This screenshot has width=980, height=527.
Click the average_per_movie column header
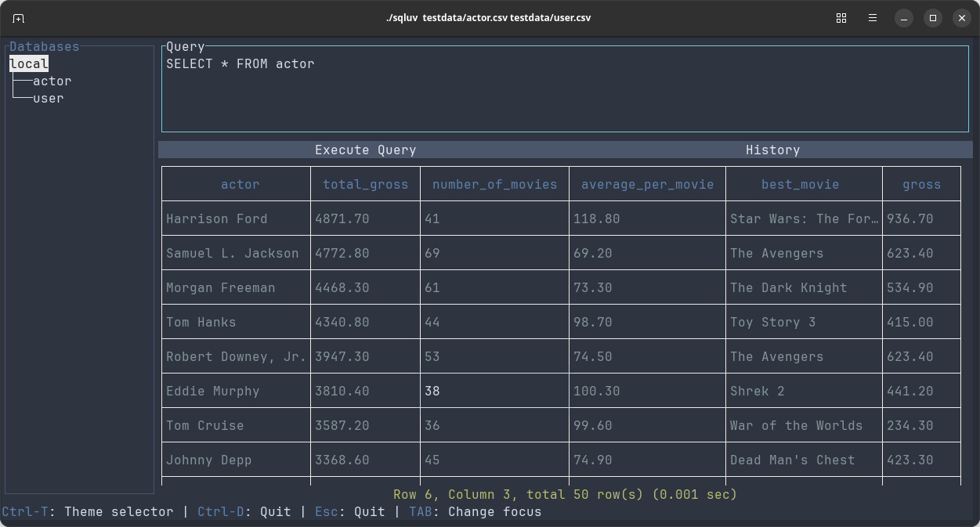tap(648, 185)
